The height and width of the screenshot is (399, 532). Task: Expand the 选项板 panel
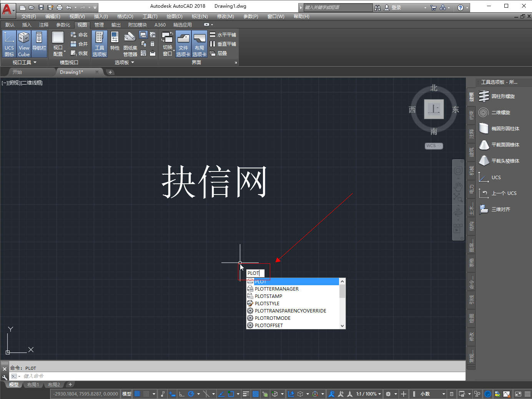tap(125, 62)
